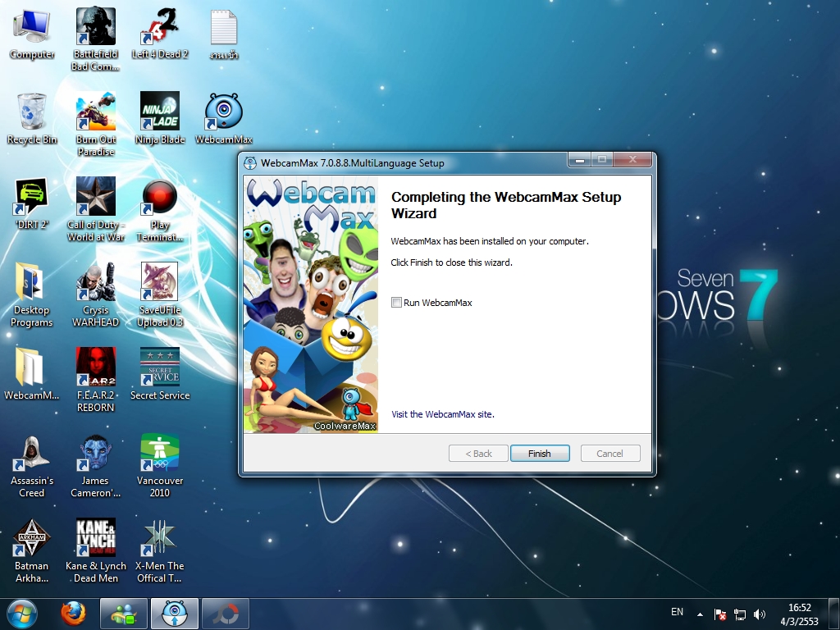
Task: Open Windows Live Messenger taskbar button
Action: [x=124, y=614]
